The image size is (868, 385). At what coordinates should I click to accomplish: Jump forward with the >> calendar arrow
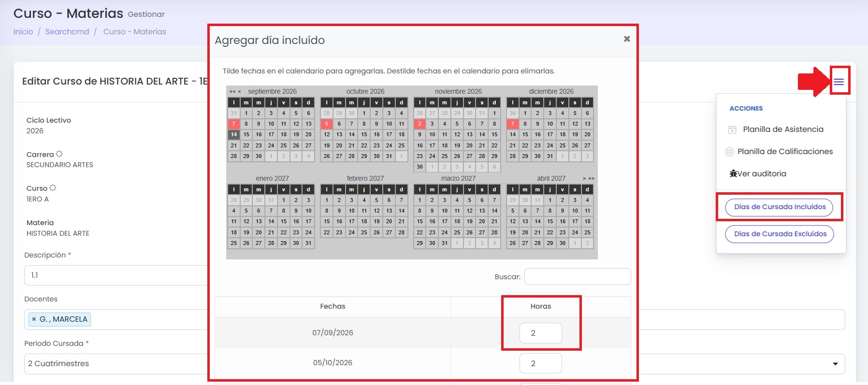click(x=591, y=178)
